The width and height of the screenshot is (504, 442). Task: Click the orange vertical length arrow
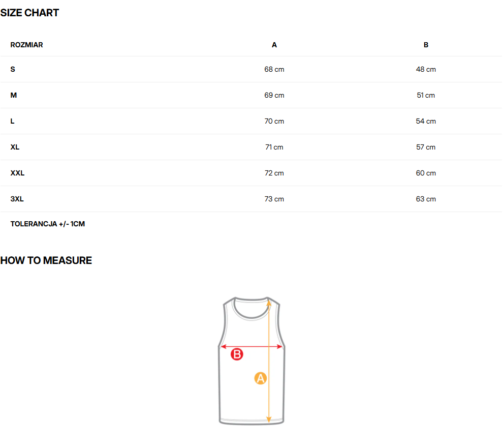click(269, 361)
